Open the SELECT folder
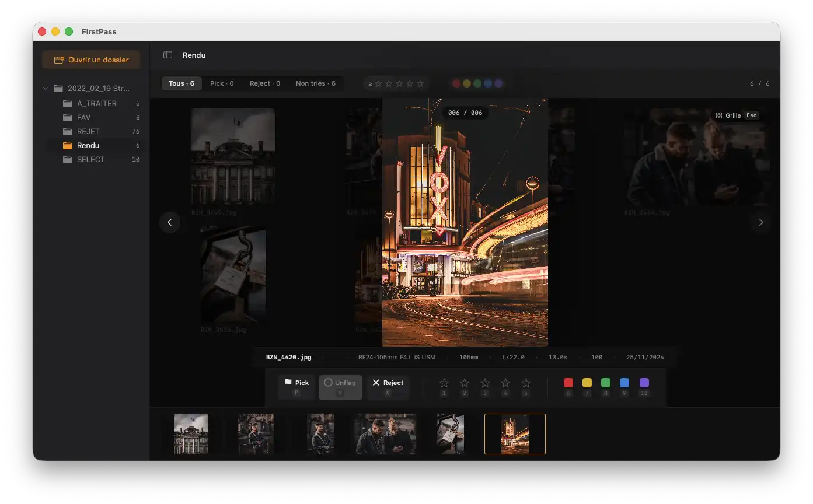This screenshot has height=504, width=813. 96,159
